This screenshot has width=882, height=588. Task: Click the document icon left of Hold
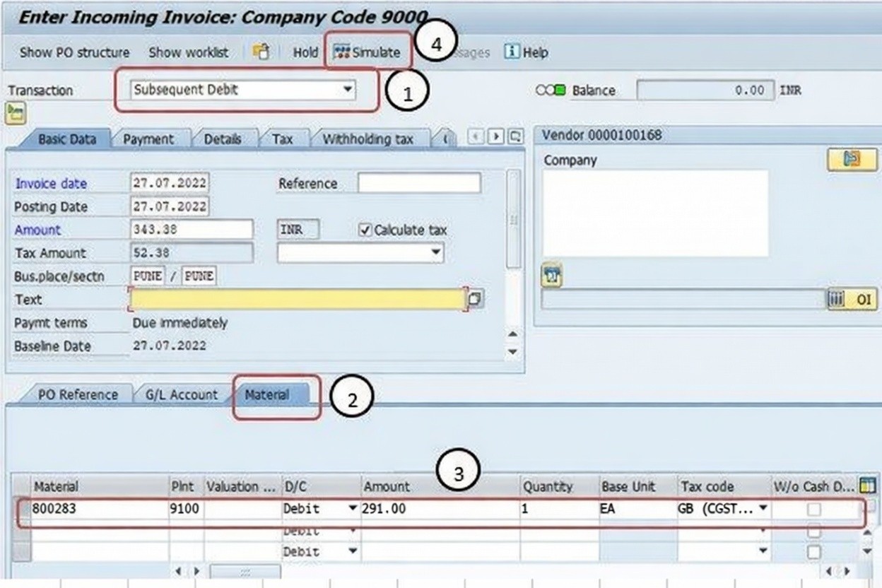[x=261, y=52]
